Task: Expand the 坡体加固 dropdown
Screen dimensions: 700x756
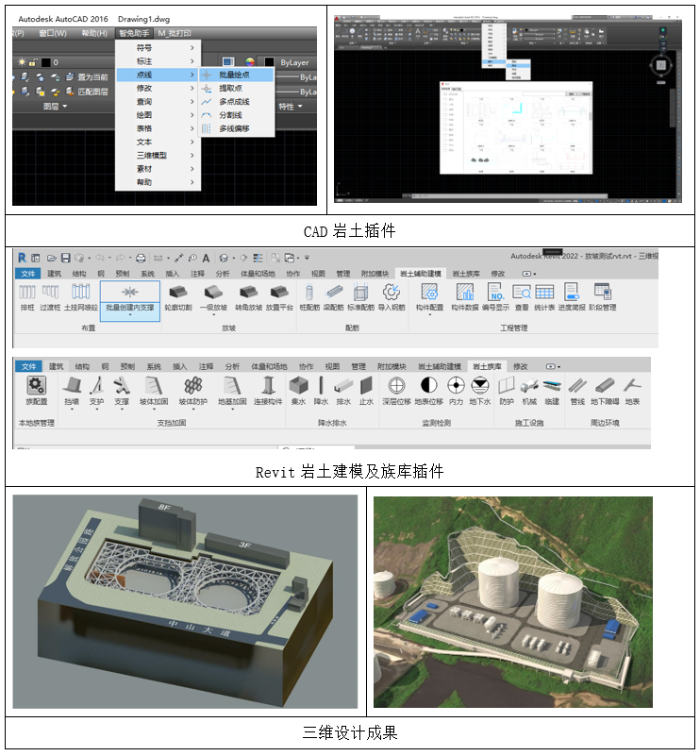Action: coord(154,410)
